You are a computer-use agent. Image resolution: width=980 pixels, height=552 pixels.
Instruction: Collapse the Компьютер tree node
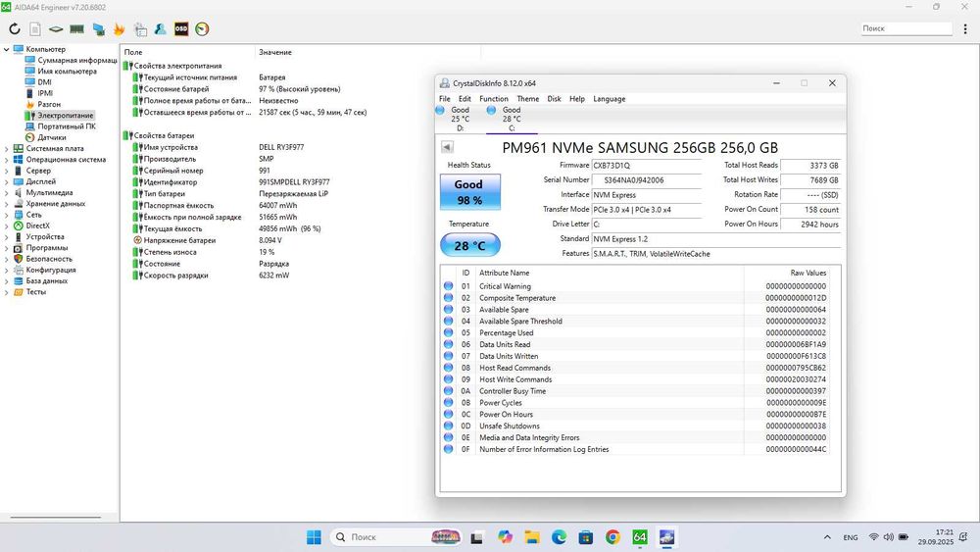[x=7, y=49]
